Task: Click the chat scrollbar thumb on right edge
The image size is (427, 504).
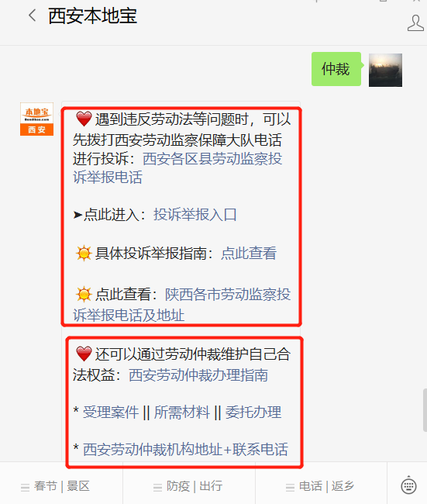Action: 425,410
